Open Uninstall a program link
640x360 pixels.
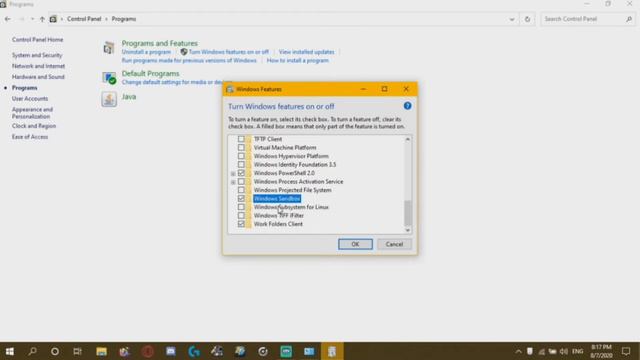tap(146, 52)
